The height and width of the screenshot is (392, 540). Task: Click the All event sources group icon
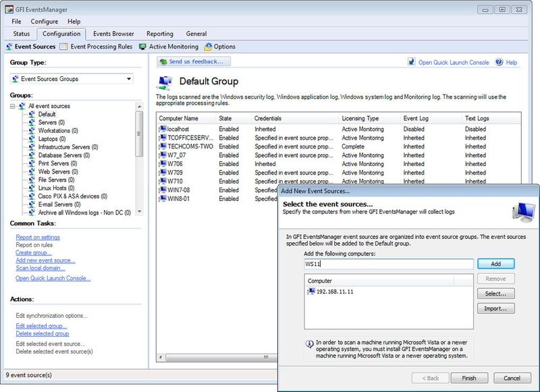click(x=22, y=106)
